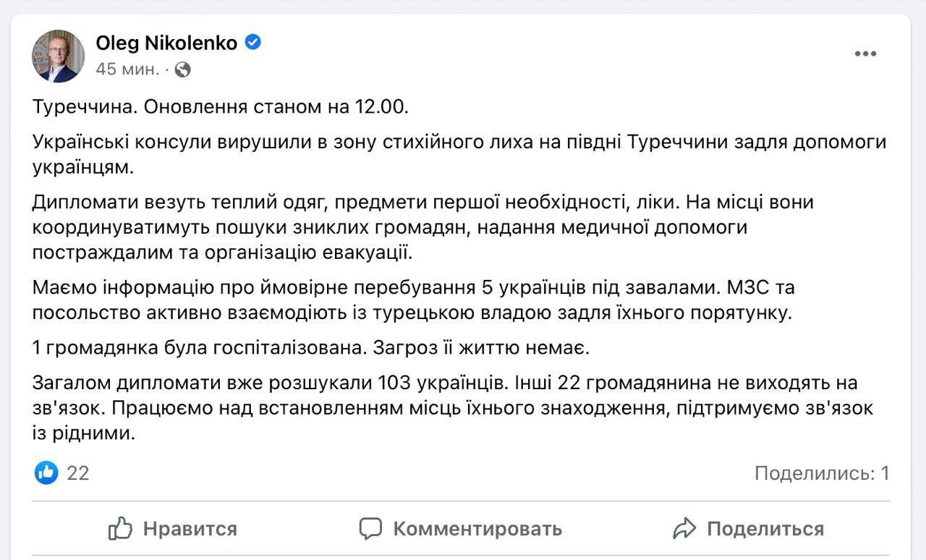Click the thumbs-up icon beside Нравится

(x=120, y=529)
